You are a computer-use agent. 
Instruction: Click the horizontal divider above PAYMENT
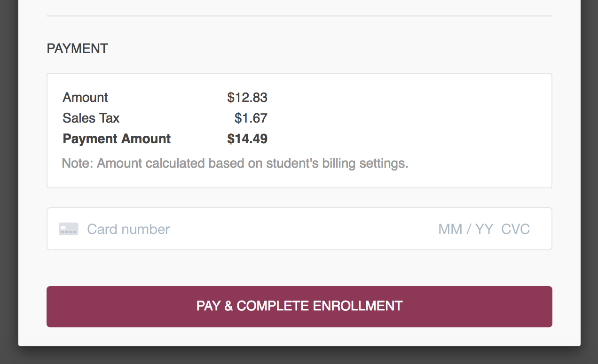pos(299,16)
